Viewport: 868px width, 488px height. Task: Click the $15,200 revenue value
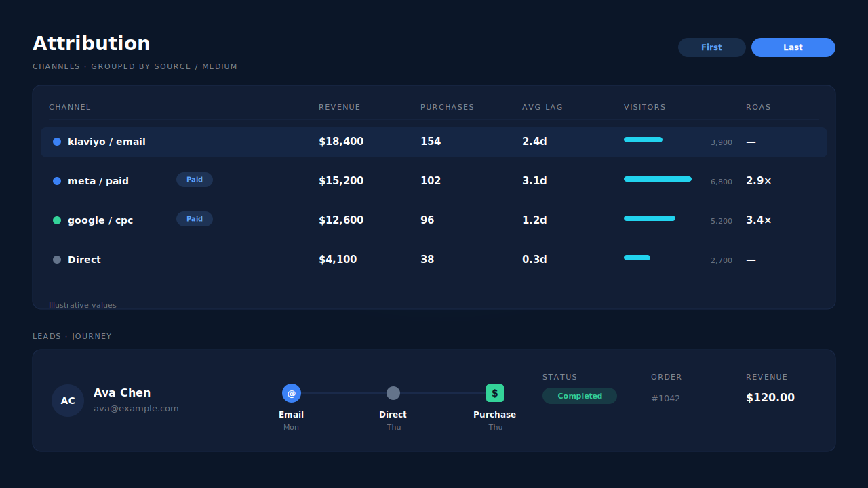click(x=341, y=181)
